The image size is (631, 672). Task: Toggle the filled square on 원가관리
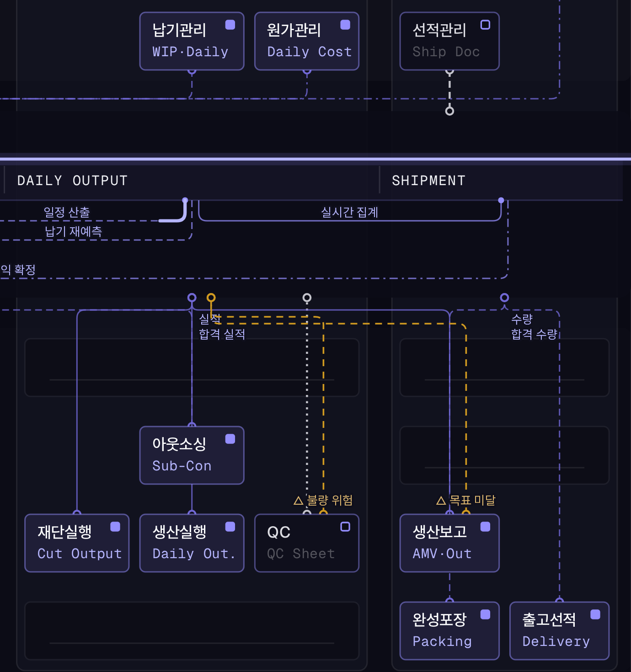[345, 25]
